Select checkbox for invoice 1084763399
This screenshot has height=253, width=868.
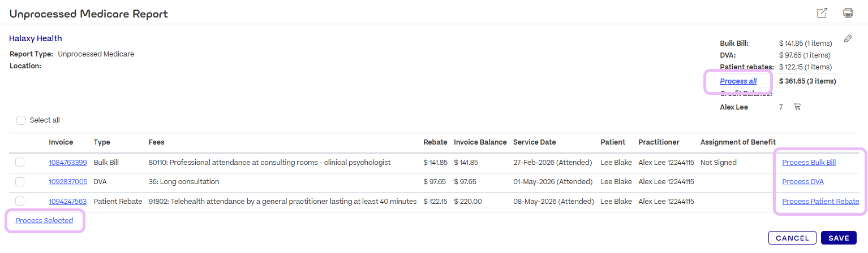pyautogui.click(x=20, y=163)
